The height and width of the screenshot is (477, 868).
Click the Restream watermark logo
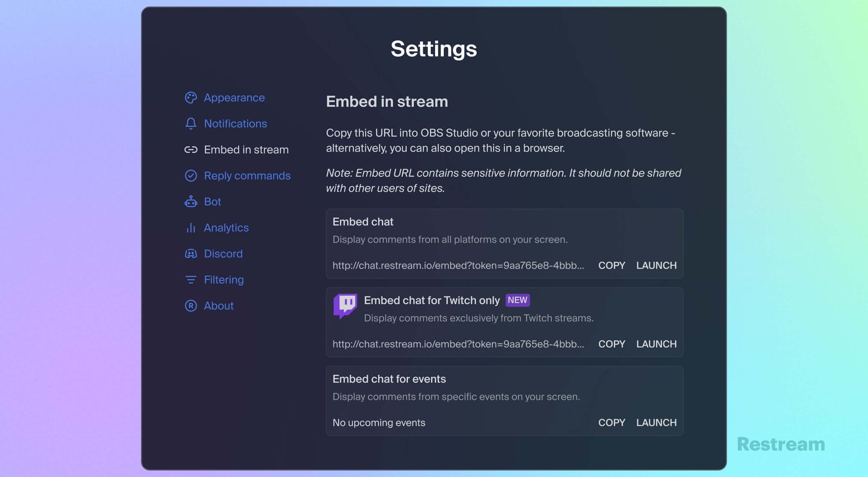click(780, 444)
